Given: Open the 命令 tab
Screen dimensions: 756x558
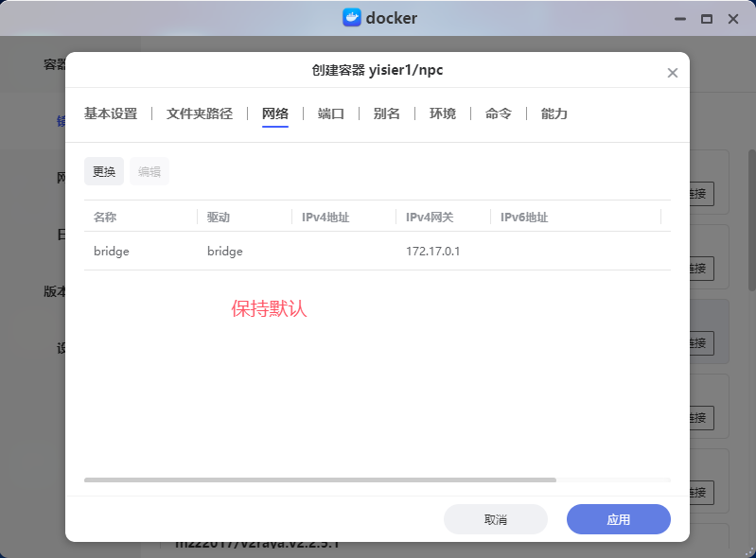Looking at the screenshot, I should (499, 113).
